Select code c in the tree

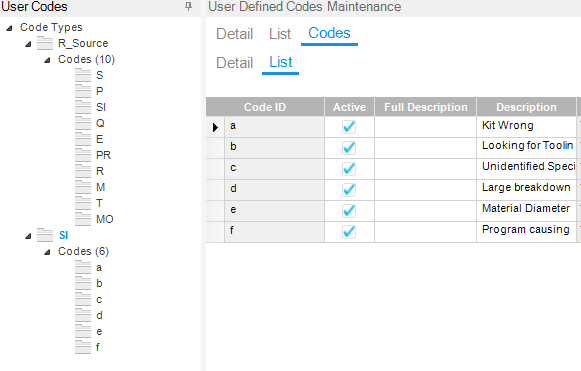click(99, 299)
